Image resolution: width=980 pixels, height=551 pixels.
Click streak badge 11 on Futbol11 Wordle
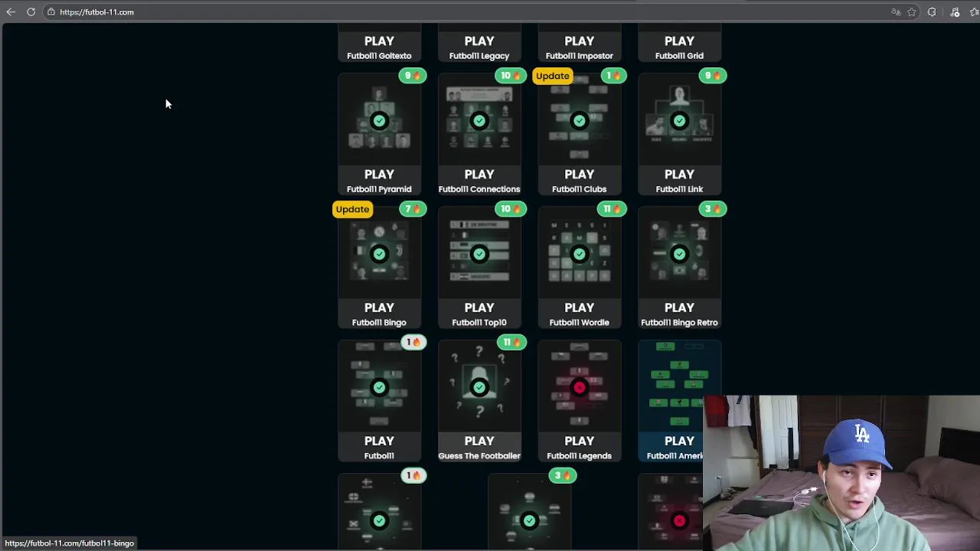pyautogui.click(x=611, y=209)
